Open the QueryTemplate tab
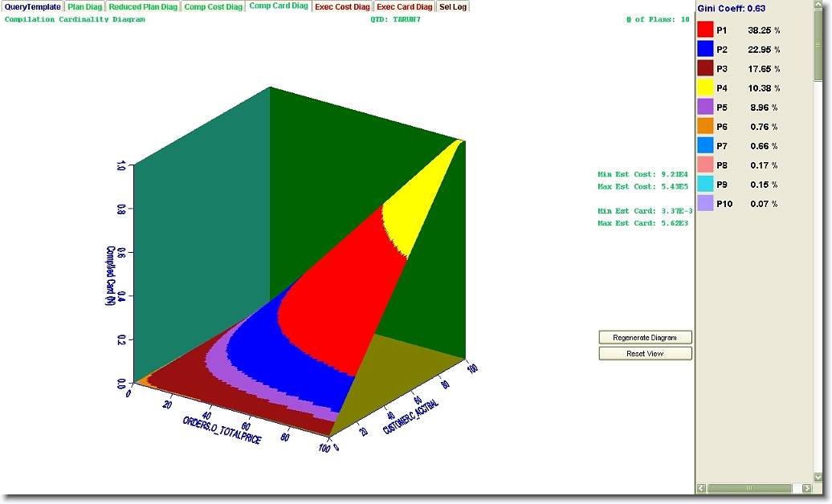 coord(32,6)
